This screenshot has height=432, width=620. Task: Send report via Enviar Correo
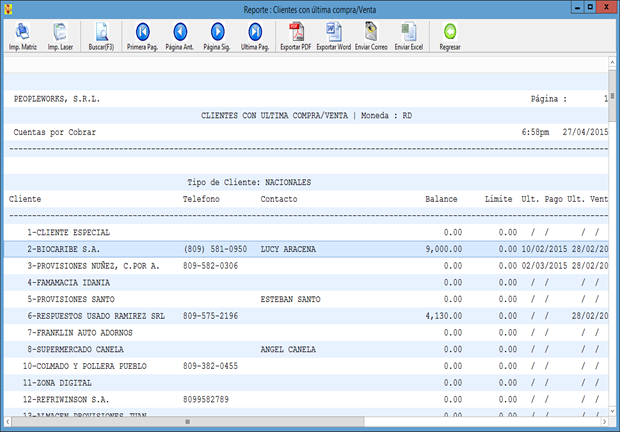pos(371,35)
